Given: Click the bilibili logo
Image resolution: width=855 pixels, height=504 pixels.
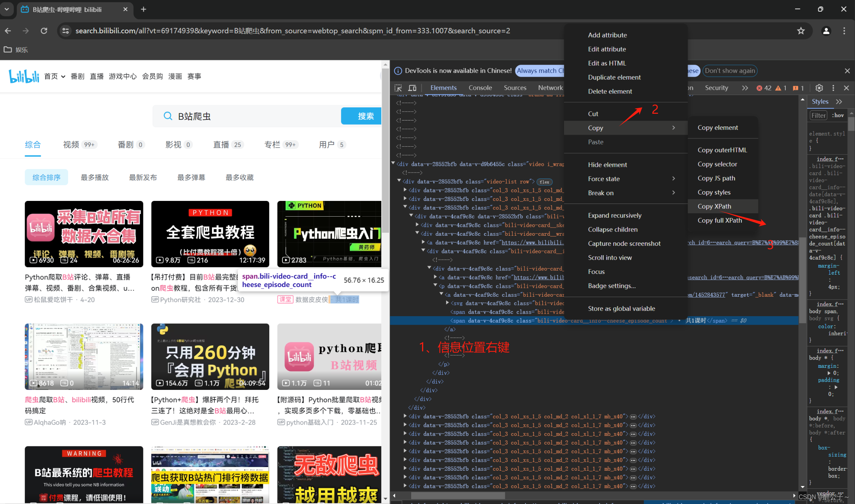Looking at the screenshot, I should [x=24, y=76].
